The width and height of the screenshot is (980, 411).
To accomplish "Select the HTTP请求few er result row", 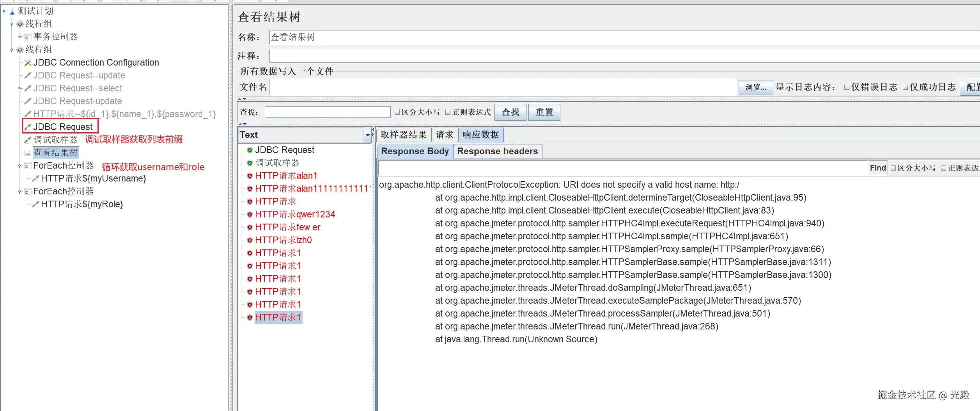I will 288,228.
